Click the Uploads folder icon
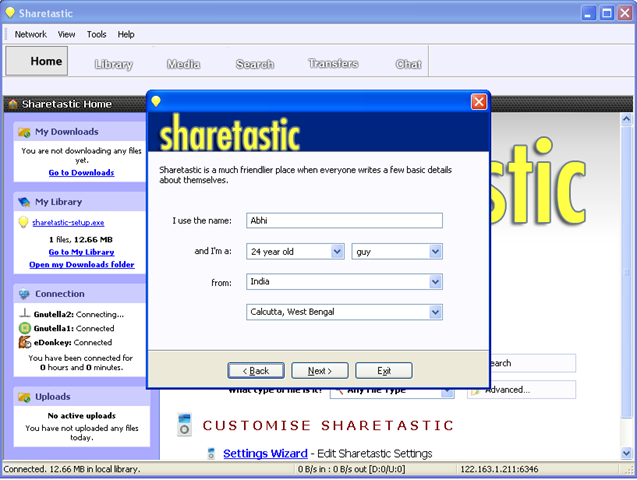This screenshot has height=480, width=637. [24, 397]
